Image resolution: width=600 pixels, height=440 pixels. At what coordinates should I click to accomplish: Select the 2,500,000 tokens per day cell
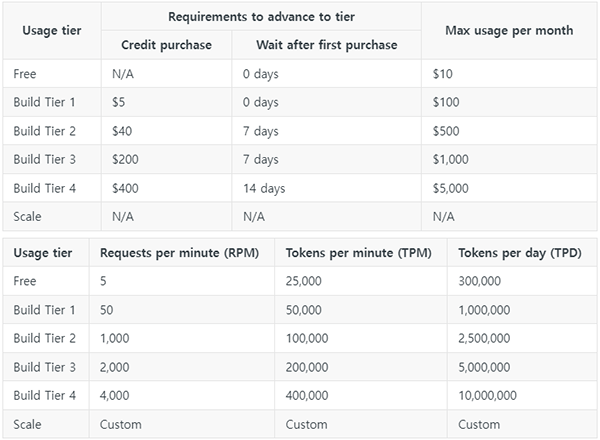[x=486, y=339]
